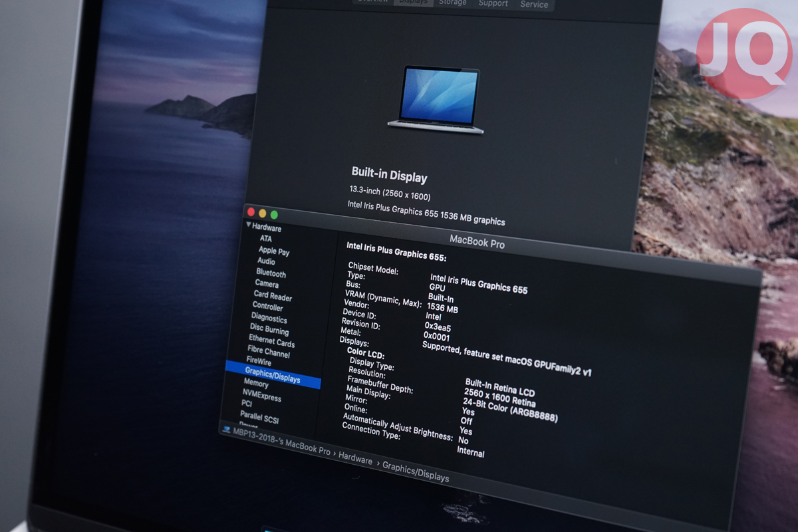Click the "0x0001" revision value

(x=436, y=336)
